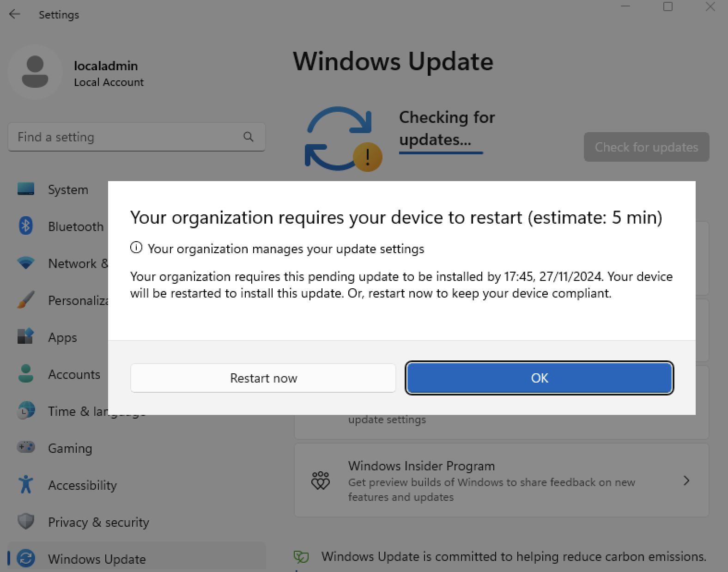
Task: Open the System settings icon
Action: click(x=26, y=189)
